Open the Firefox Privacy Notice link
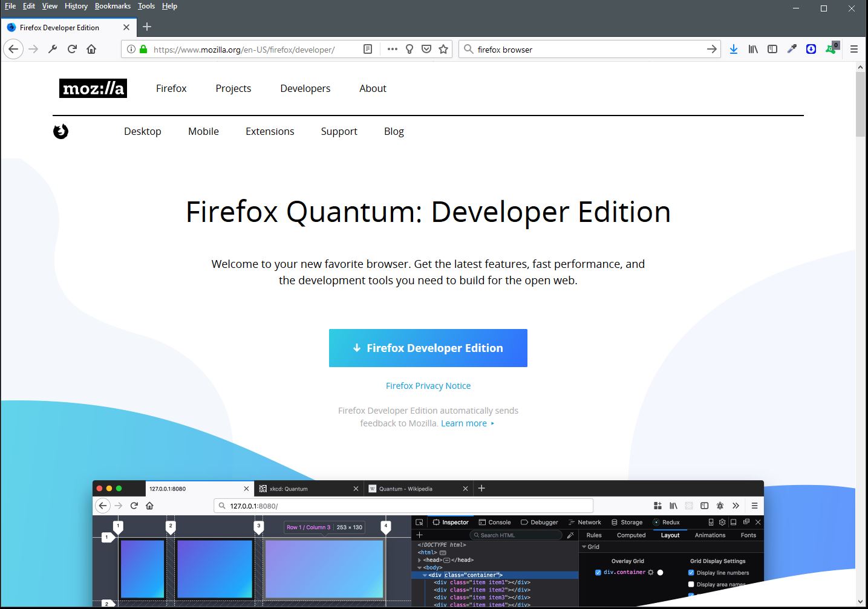868x609 pixels. (428, 386)
